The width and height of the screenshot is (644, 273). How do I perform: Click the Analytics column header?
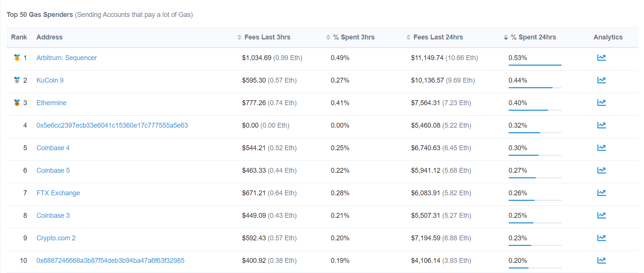point(608,37)
